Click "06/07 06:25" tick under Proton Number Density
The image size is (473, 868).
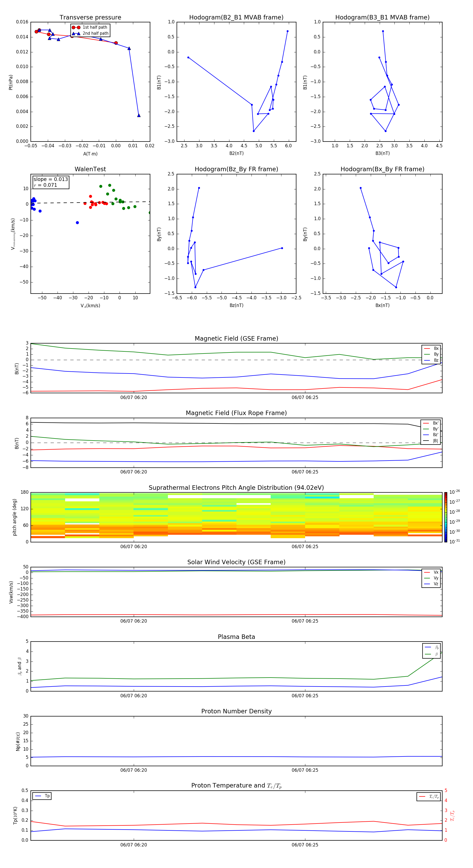click(305, 770)
